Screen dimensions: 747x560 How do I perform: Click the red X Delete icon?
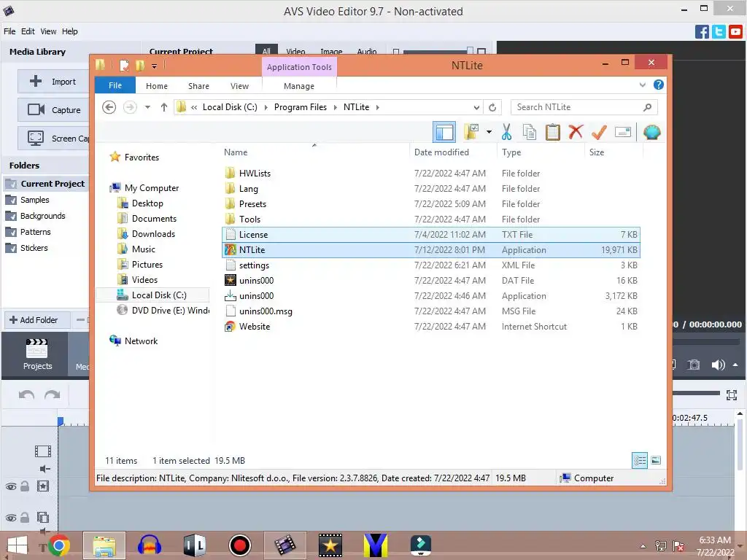click(x=576, y=131)
